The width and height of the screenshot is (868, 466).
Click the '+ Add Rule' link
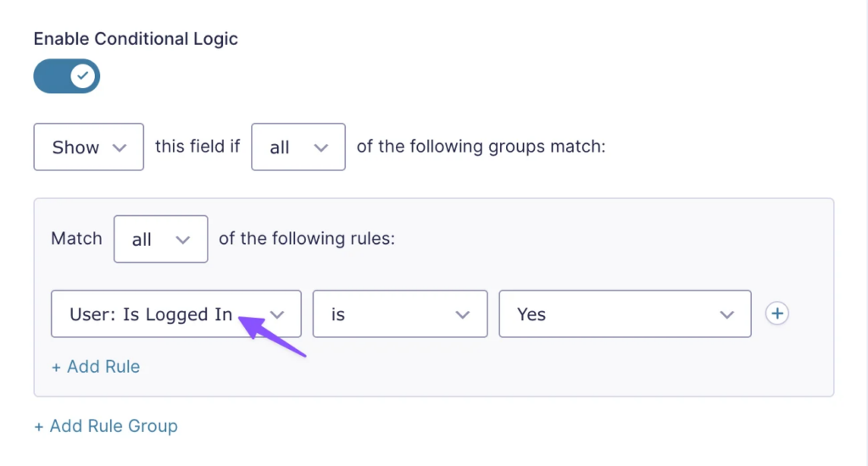(96, 366)
